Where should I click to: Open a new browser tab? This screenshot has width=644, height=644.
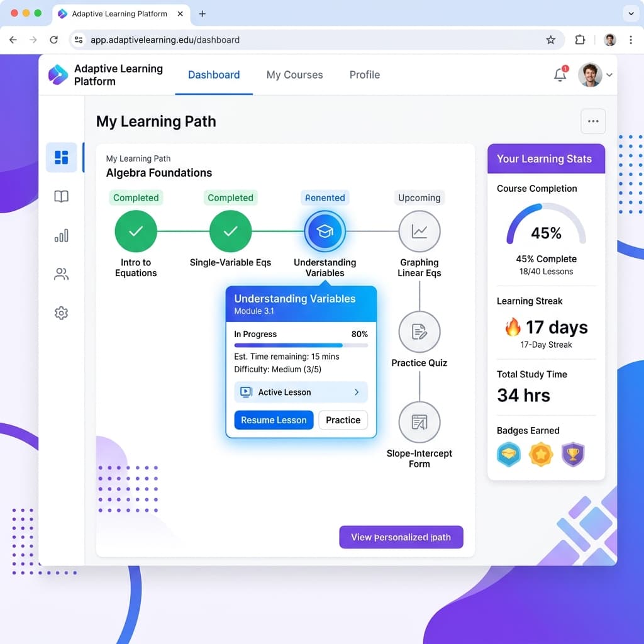(x=202, y=14)
